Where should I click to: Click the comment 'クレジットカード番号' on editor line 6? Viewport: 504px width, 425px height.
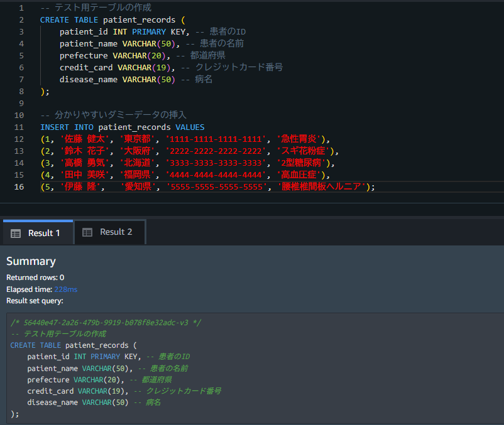pos(239,67)
